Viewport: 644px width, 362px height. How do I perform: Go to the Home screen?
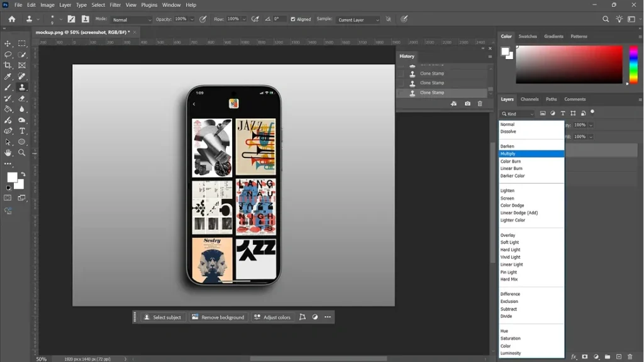(12, 19)
